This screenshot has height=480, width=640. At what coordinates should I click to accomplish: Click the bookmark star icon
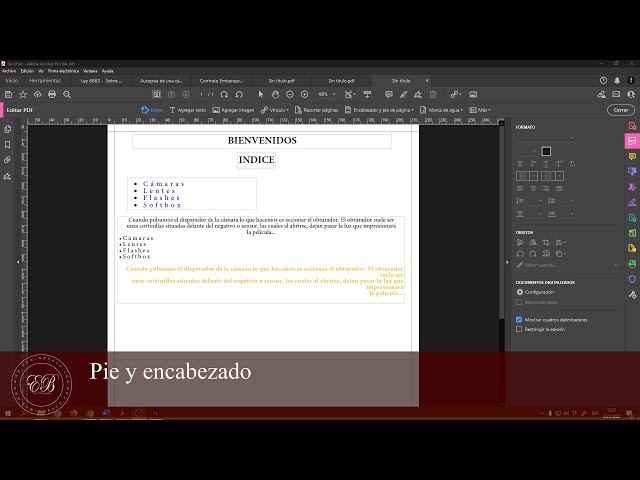pyautogui.click(x=23, y=95)
